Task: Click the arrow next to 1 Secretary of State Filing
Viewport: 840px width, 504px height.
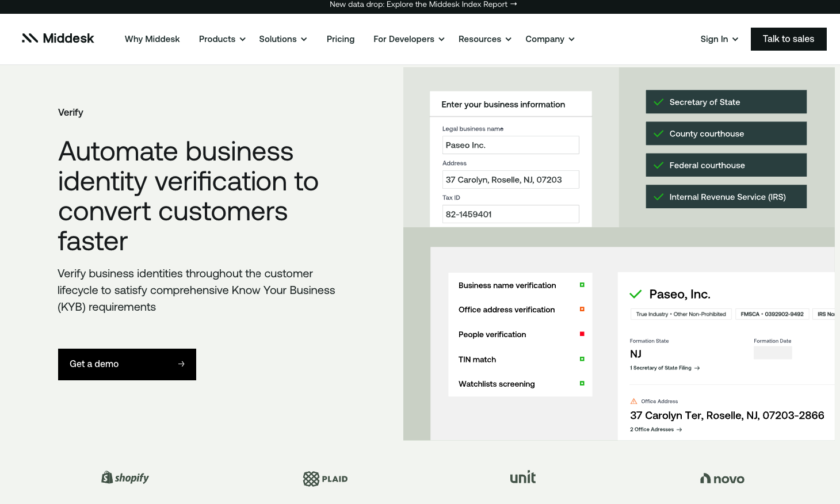Action: coord(697,368)
